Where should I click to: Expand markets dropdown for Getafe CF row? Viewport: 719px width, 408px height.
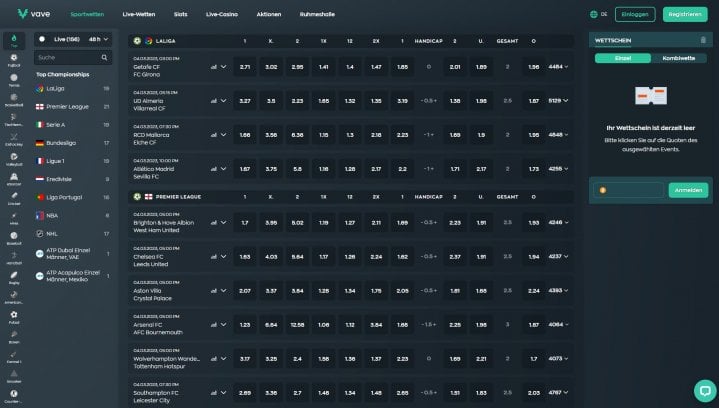pyautogui.click(x=223, y=66)
